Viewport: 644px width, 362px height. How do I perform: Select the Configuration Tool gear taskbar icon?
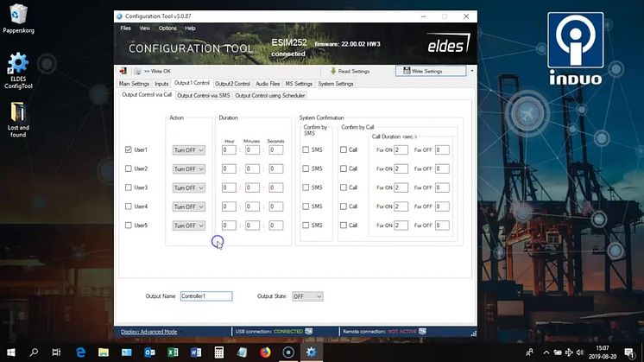click(x=312, y=352)
